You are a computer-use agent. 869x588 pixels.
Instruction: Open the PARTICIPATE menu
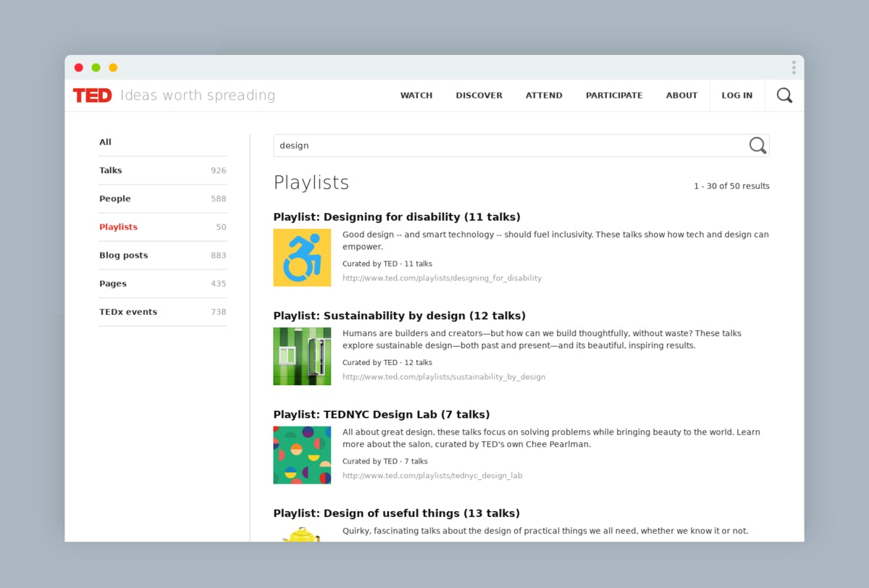(614, 96)
